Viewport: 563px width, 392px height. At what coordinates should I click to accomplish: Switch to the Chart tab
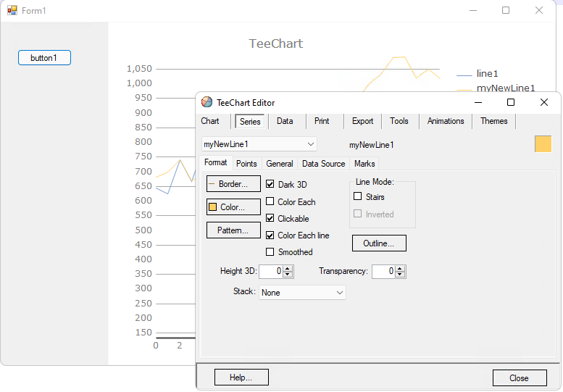tap(210, 121)
